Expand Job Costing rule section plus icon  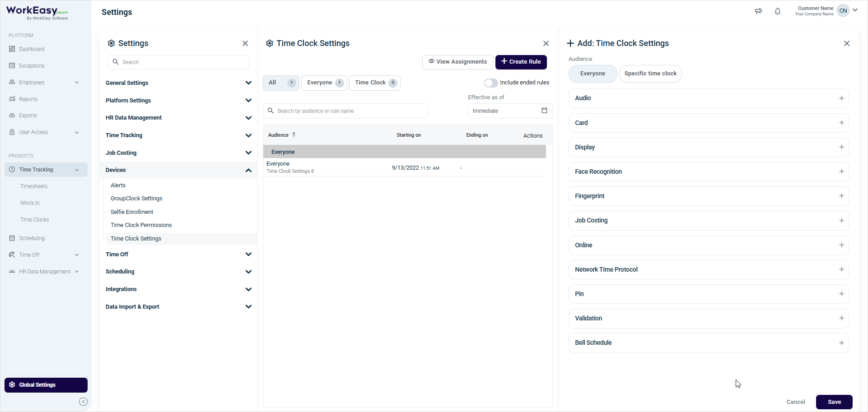pos(841,221)
